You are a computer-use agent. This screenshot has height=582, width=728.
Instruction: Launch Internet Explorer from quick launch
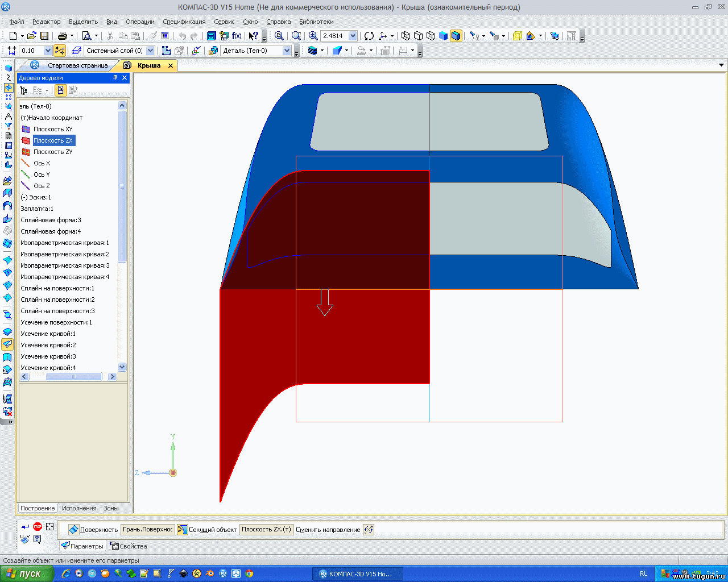pos(66,573)
